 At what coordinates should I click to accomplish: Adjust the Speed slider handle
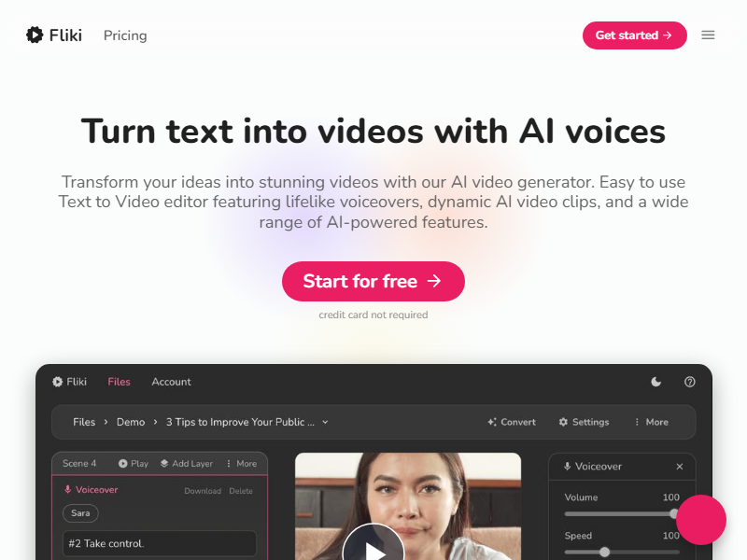click(604, 552)
